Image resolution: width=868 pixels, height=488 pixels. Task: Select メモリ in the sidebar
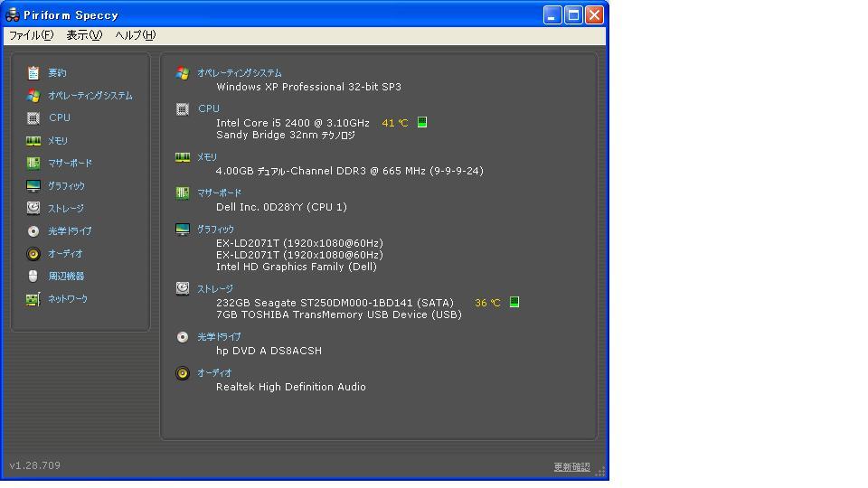58,141
